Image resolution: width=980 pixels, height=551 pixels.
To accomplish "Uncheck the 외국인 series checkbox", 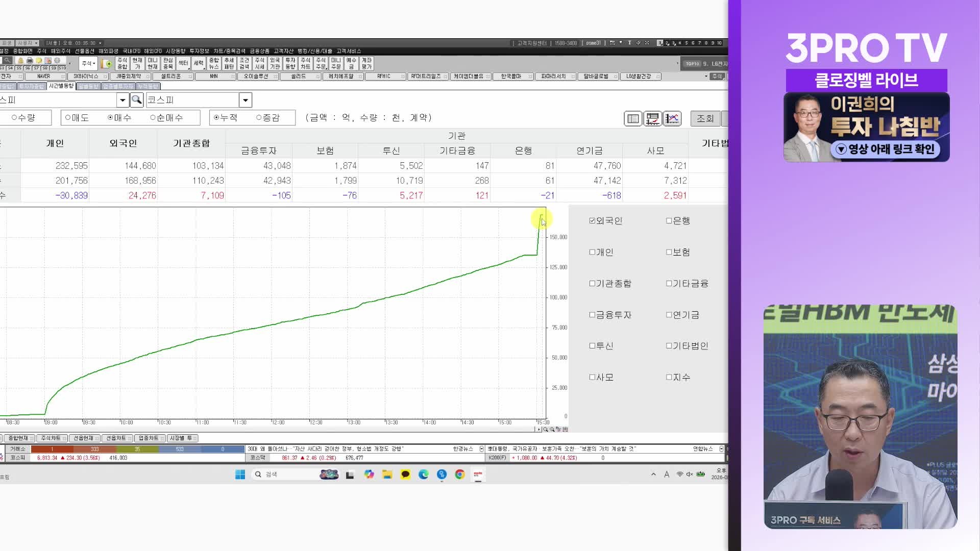I will (x=592, y=221).
